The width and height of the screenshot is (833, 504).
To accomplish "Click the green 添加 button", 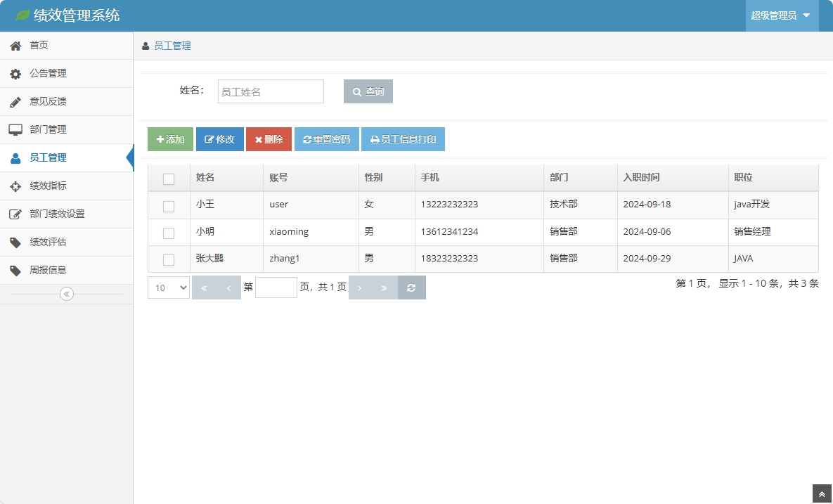I will coord(170,139).
